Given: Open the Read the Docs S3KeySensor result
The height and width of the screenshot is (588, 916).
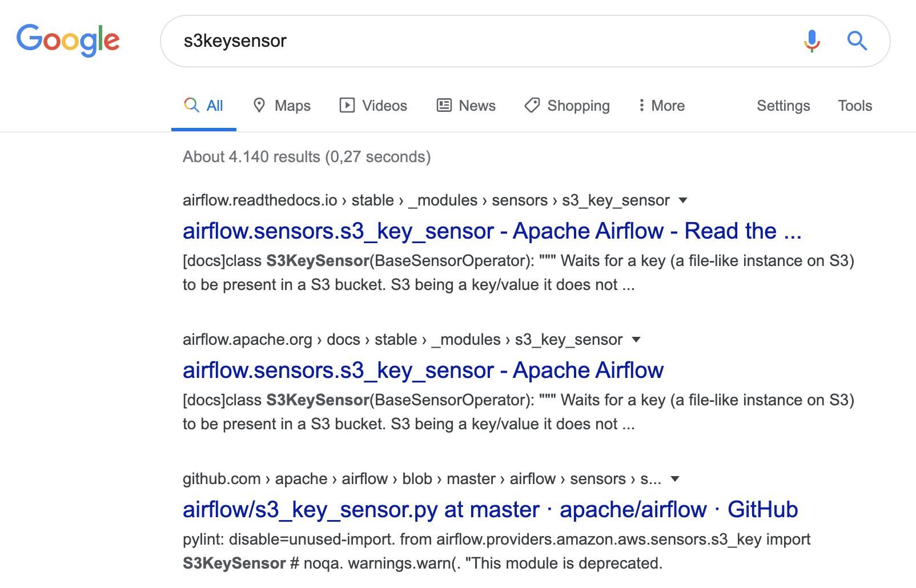Looking at the screenshot, I should coord(492,231).
